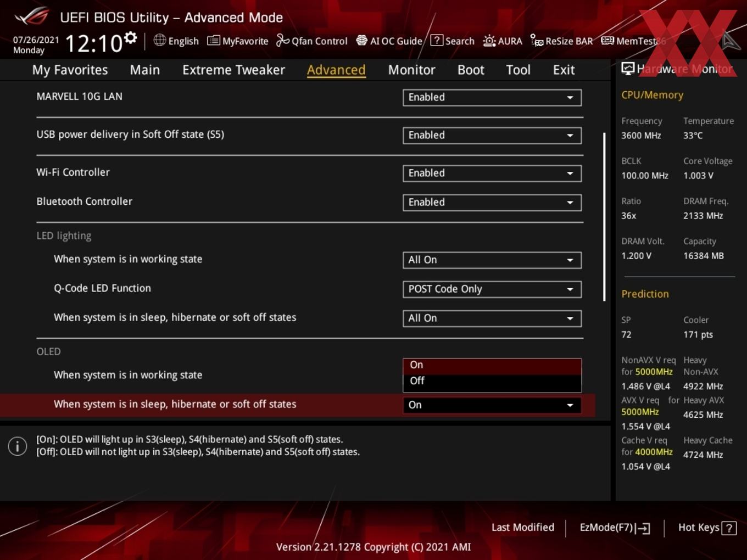Switch to the Exit tab
The image size is (747, 560).
564,70
